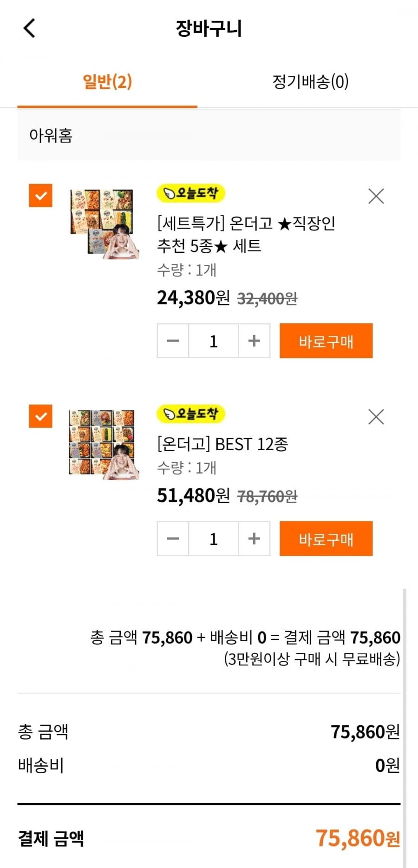The image size is (418, 868).
Task: Click the quantity field of the 5종 세트
Action: [x=214, y=341]
